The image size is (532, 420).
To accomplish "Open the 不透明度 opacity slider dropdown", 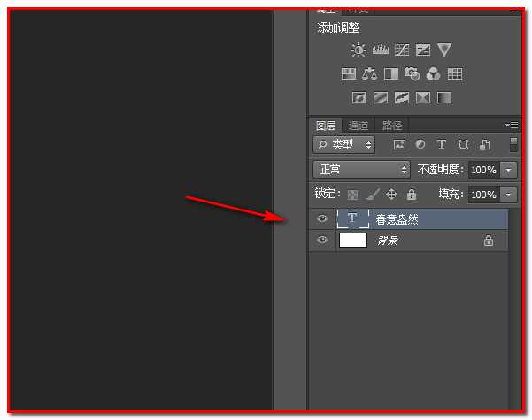I will coord(508,169).
